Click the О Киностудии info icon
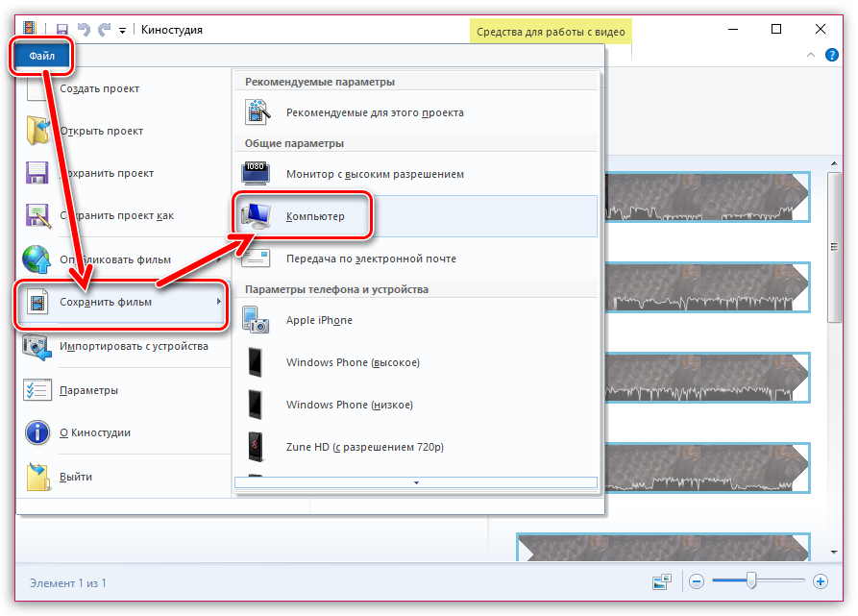This screenshot has width=858, height=616. tap(37, 432)
